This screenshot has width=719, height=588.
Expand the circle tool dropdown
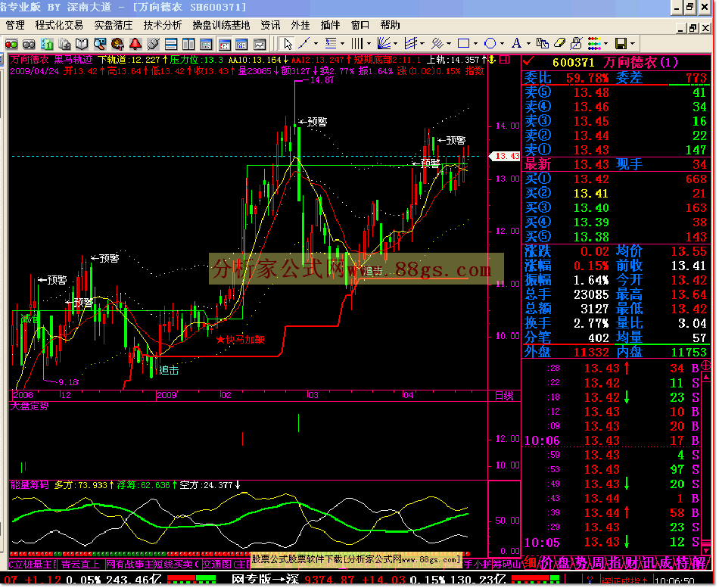[x=502, y=44]
